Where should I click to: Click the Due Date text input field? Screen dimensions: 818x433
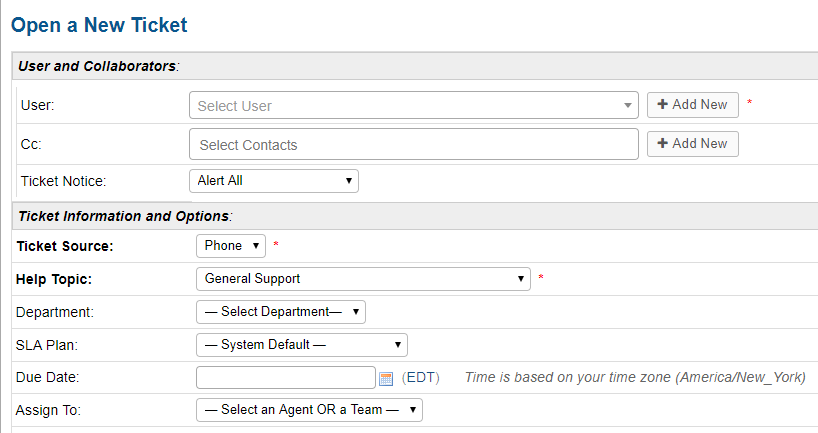[x=285, y=377]
